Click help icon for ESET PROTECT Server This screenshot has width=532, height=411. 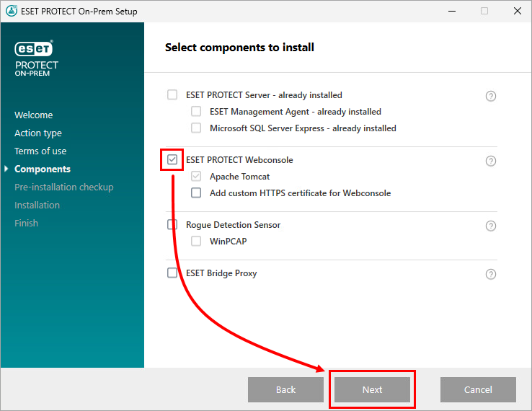click(x=491, y=96)
